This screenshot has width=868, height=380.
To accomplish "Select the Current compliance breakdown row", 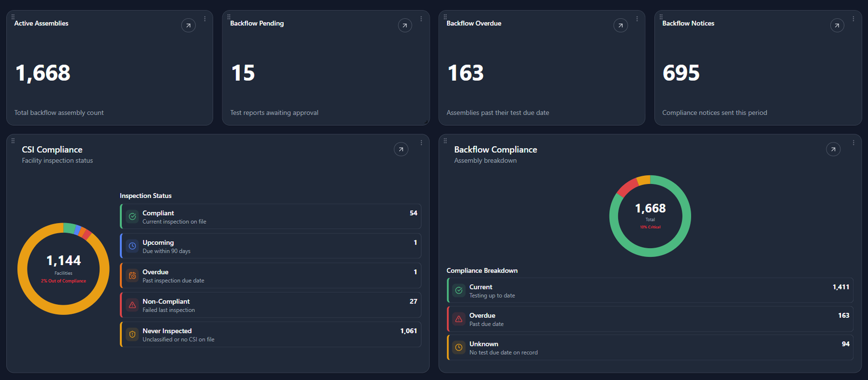I will (650, 291).
